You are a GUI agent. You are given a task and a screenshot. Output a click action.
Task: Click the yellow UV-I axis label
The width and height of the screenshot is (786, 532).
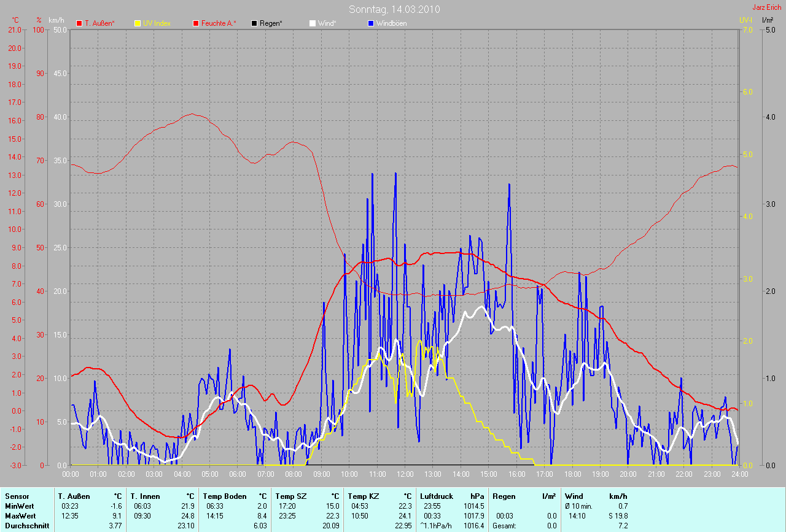[745, 20]
